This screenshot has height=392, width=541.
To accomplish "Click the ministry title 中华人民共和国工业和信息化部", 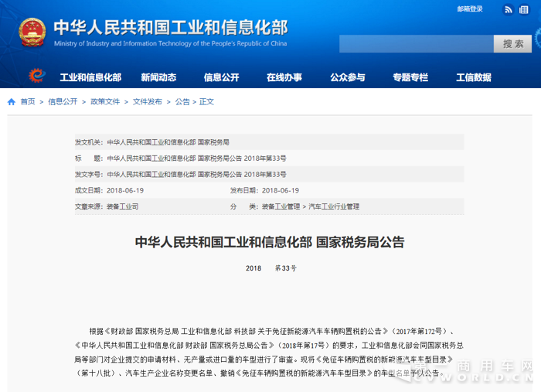I will pyautogui.click(x=171, y=27).
